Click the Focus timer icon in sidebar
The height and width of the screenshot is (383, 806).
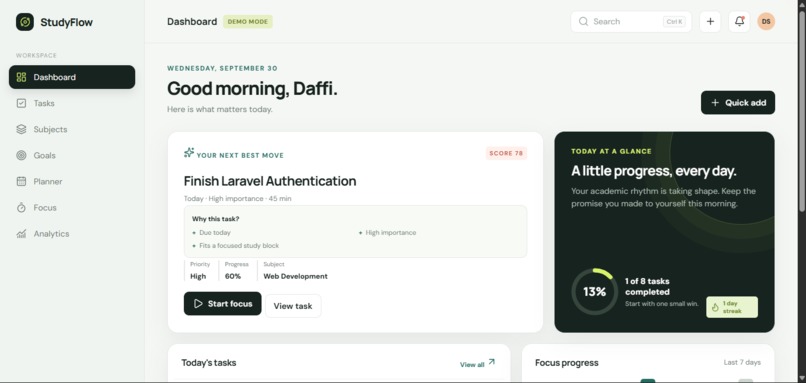point(21,208)
